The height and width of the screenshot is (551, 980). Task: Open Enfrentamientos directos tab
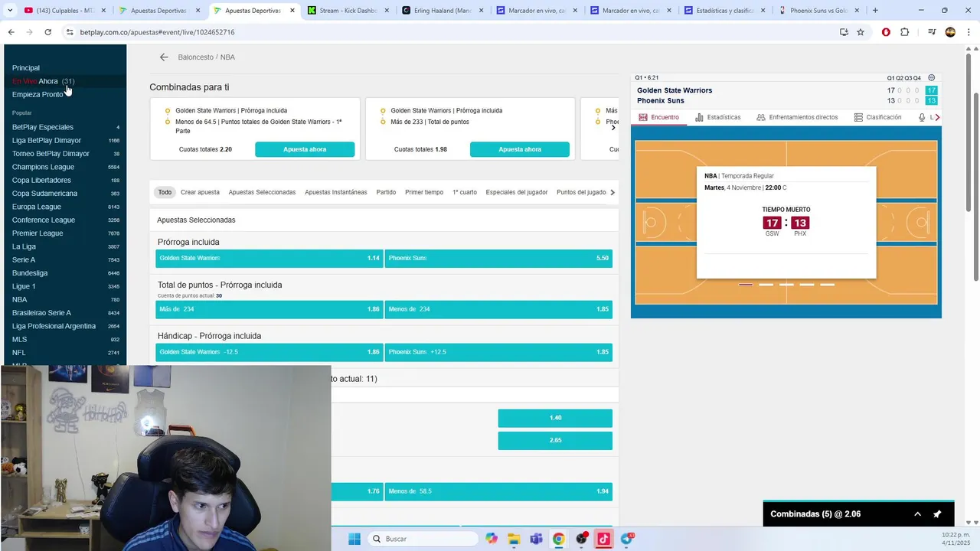pyautogui.click(x=797, y=117)
